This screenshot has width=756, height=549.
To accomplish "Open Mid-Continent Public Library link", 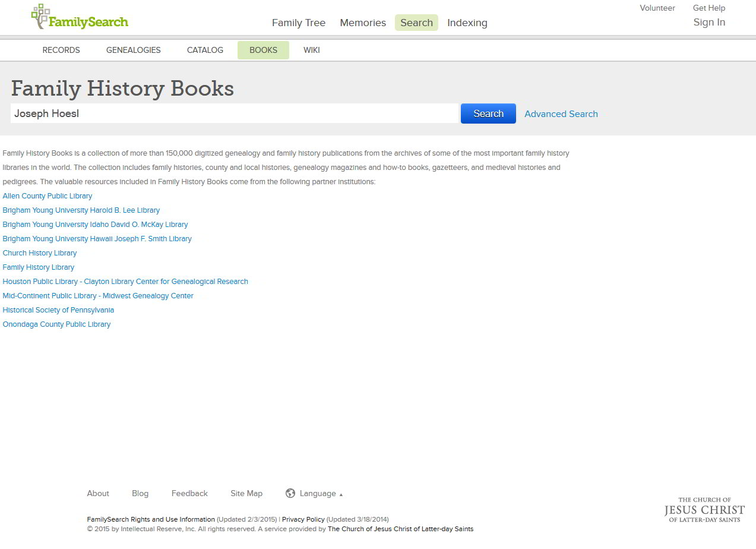I will (x=98, y=296).
